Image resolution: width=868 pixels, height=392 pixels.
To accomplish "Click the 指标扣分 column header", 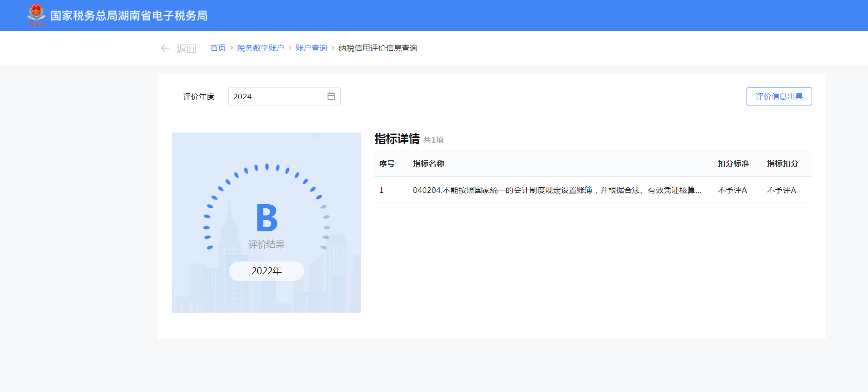I will 782,164.
